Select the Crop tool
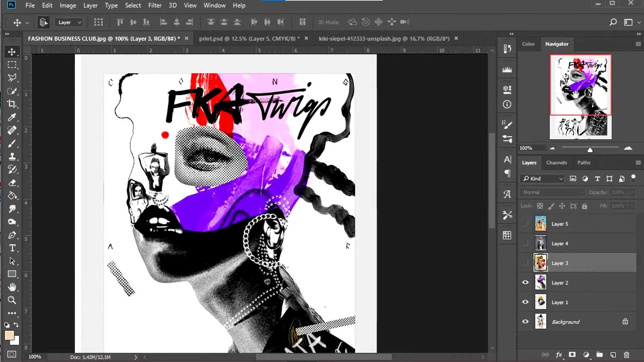Image resolution: width=644 pixels, height=362 pixels. pos(12,104)
